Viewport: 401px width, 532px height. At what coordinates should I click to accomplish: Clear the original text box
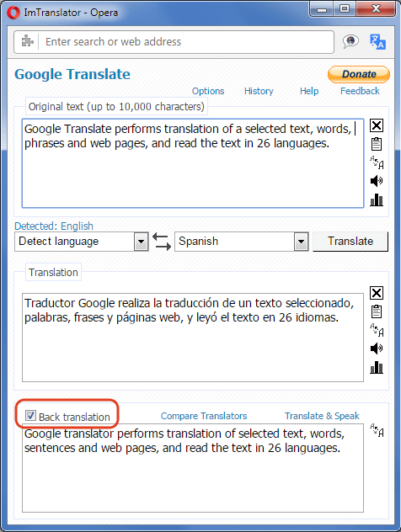[x=377, y=125]
